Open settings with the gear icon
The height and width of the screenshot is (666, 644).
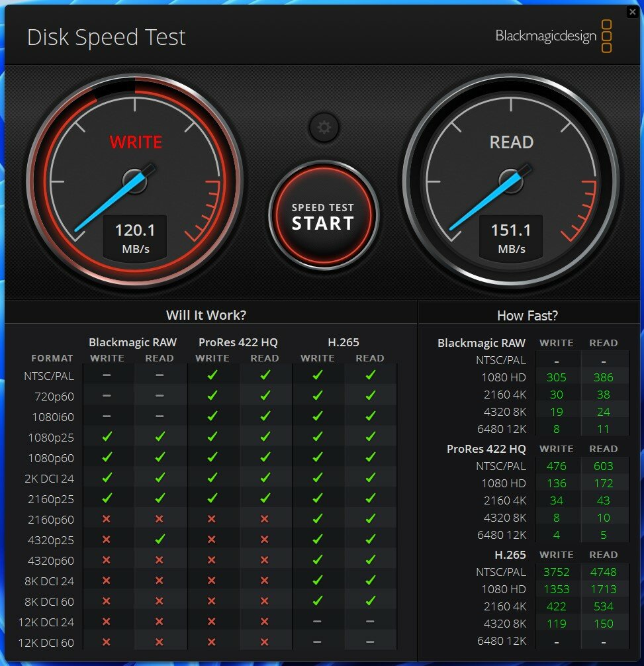pos(324,127)
